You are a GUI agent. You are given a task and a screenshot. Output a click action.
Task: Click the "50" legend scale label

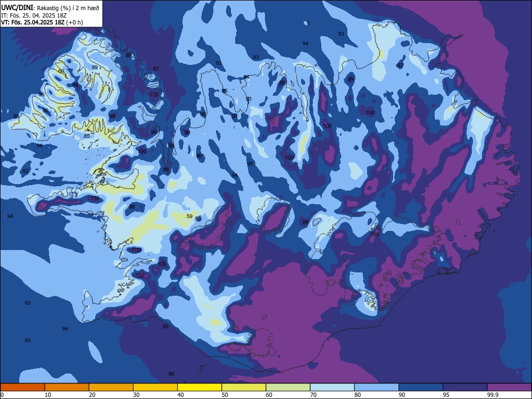(x=225, y=395)
